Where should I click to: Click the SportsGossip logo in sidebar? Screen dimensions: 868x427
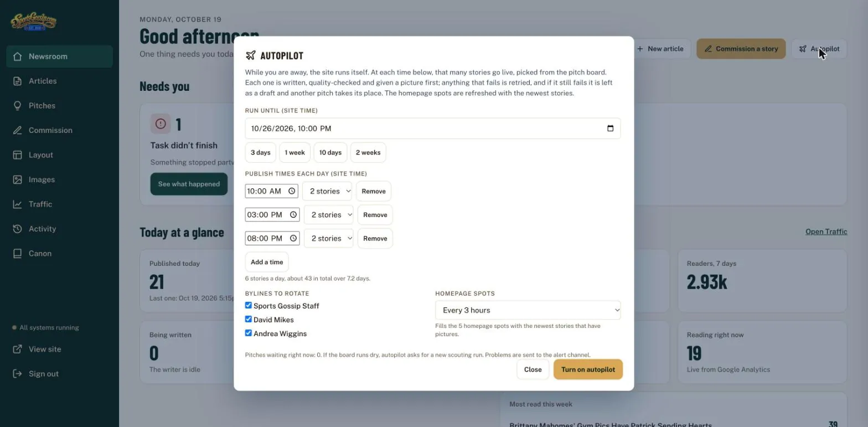(34, 22)
